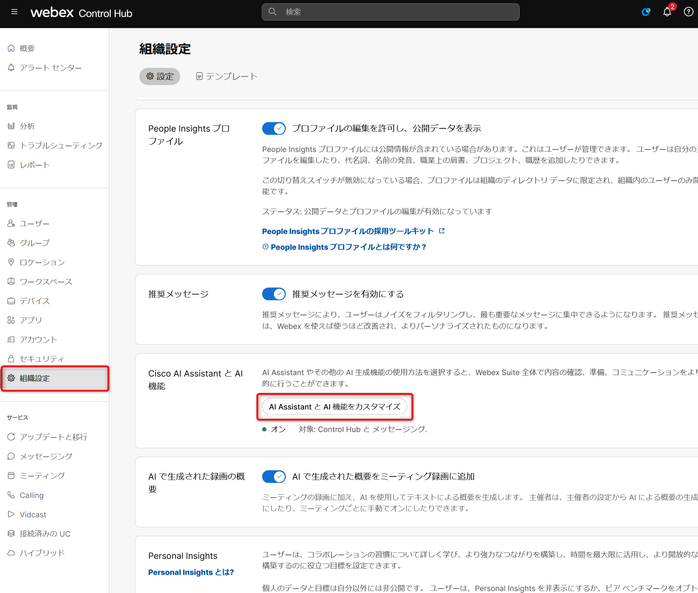Viewport: 698px width, 593px height.
Task: Click the アカウント icon in sidebar
Action: click(x=11, y=339)
